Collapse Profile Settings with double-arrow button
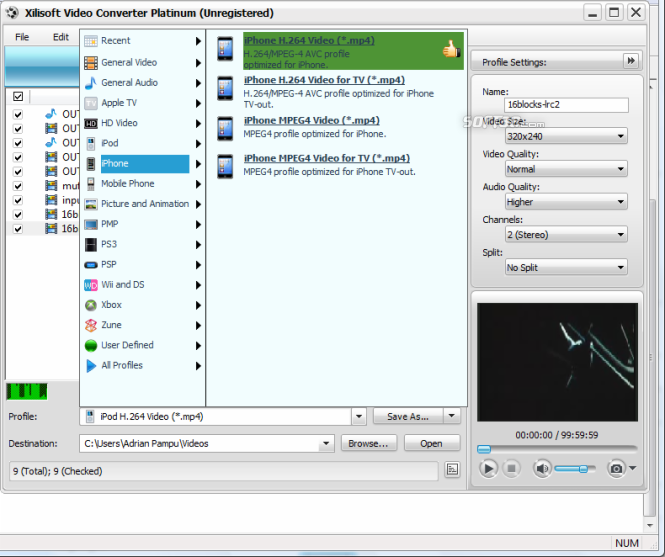 (631, 61)
